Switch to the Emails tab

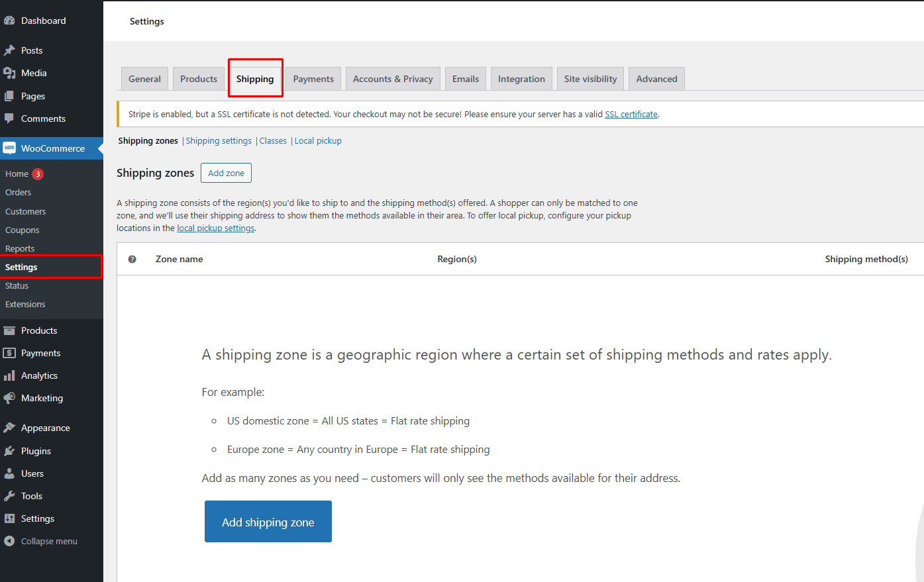pyautogui.click(x=465, y=78)
